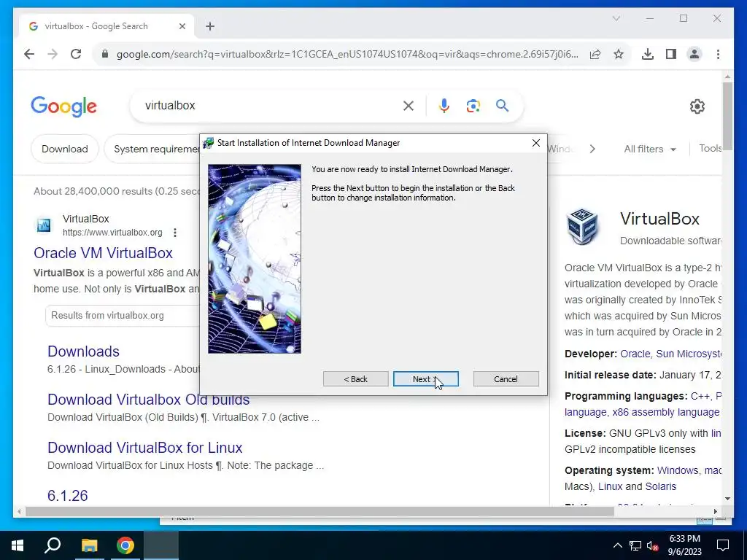Click the page horizontal scrollbar thumb
This screenshot has height=560, width=747.
click(320, 512)
